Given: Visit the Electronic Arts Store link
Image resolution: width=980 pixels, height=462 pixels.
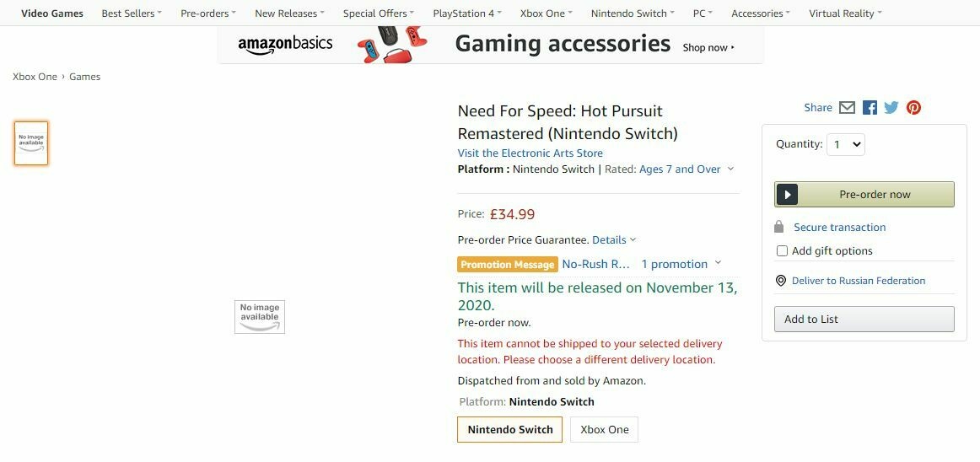Looking at the screenshot, I should 530,153.
